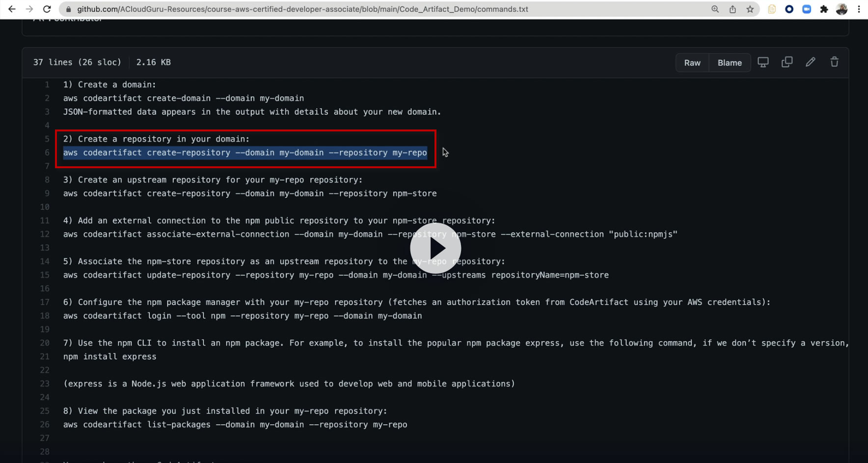The height and width of the screenshot is (463, 868).
Task: Open the Zoom extension icon
Action: 807,9
